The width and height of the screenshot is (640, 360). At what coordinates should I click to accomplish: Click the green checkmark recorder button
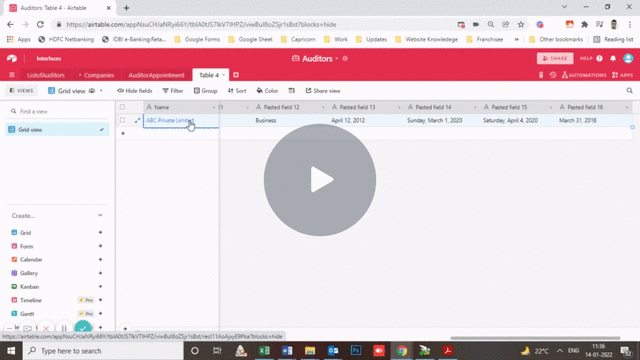tap(83, 328)
